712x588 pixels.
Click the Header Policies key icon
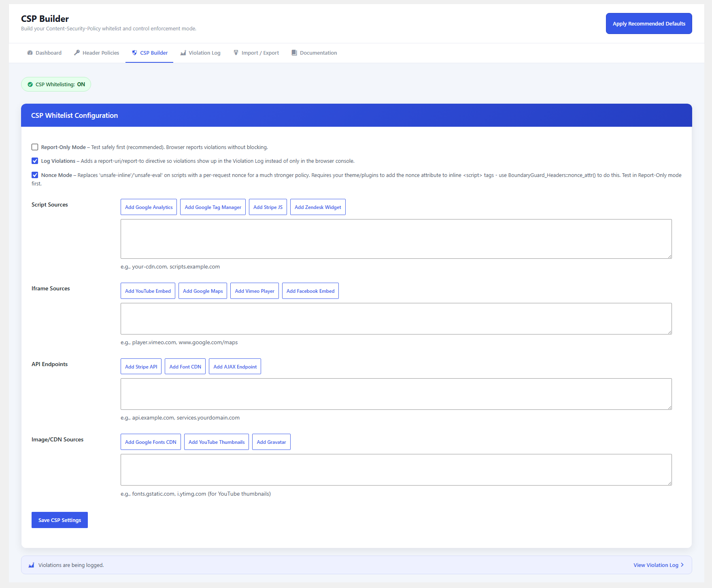[77, 53]
